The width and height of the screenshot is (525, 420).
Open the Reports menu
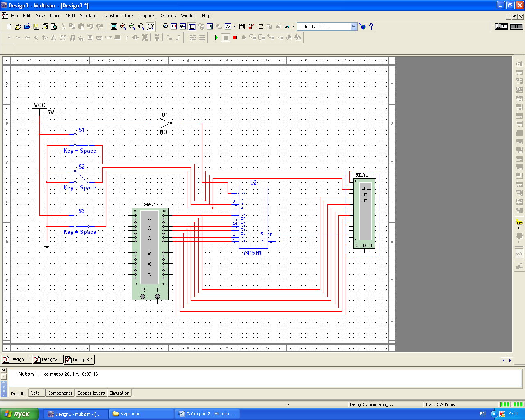(x=147, y=16)
